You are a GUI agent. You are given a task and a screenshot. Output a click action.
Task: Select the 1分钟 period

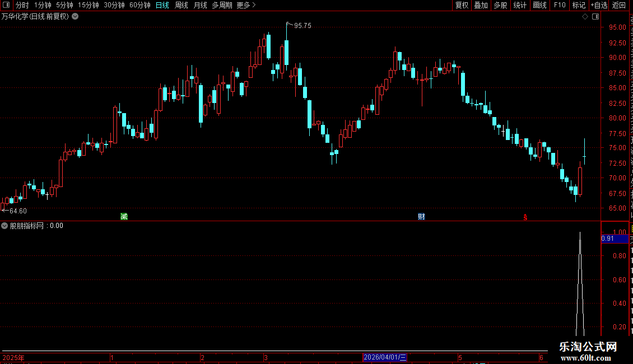[43, 5]
